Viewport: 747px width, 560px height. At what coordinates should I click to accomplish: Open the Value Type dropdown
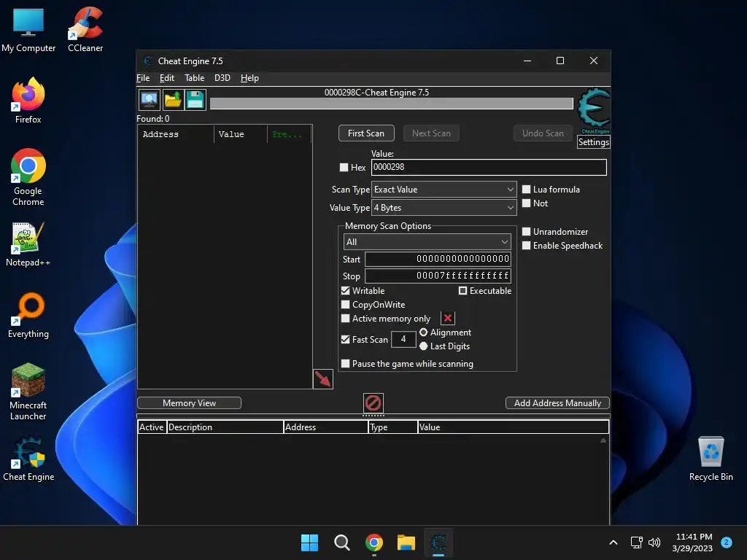[444, 208]
